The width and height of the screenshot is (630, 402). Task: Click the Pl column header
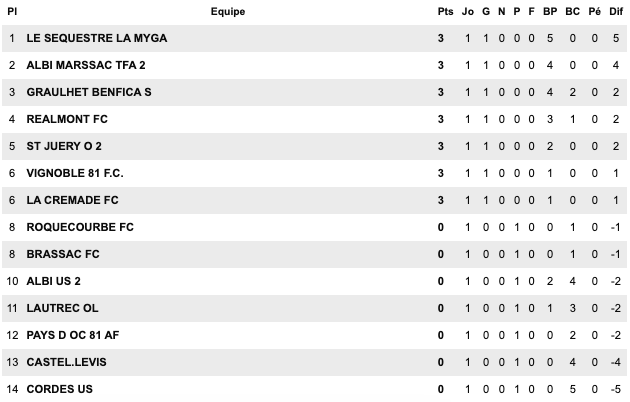click(x=12, y=12)
